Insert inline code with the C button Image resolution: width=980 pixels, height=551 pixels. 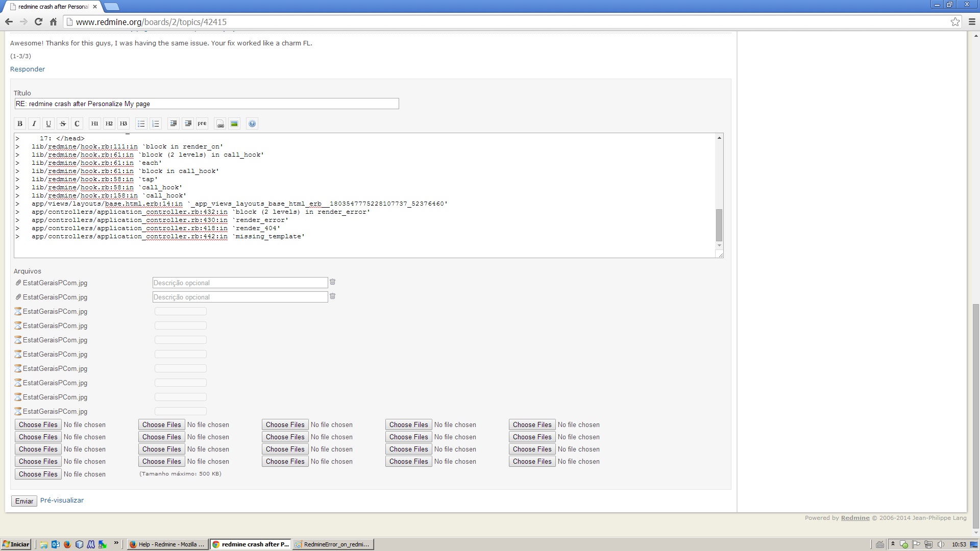click(x=77, y=123)
